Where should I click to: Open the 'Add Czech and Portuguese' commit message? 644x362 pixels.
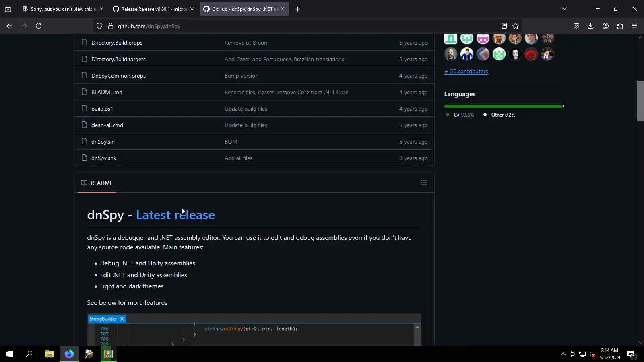pyautogui.click(x=284, y=59)
